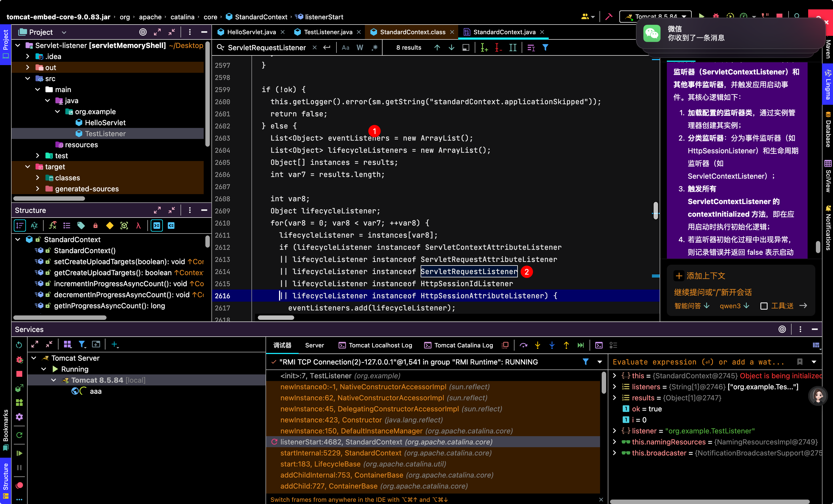Expand the target/classes folder
Image resolution: width=833 pixels, height=504 pixels.
click(x=38, y=178)
